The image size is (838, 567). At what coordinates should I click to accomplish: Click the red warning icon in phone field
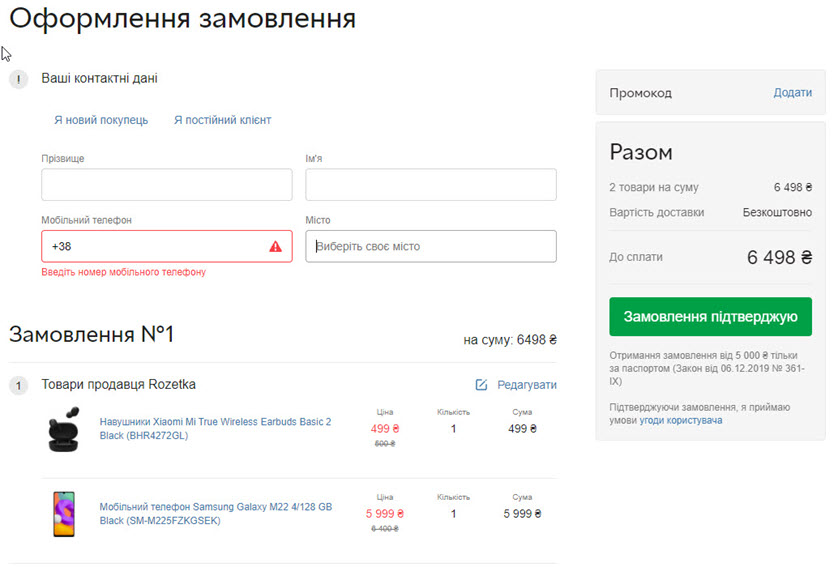click(275, 246)
